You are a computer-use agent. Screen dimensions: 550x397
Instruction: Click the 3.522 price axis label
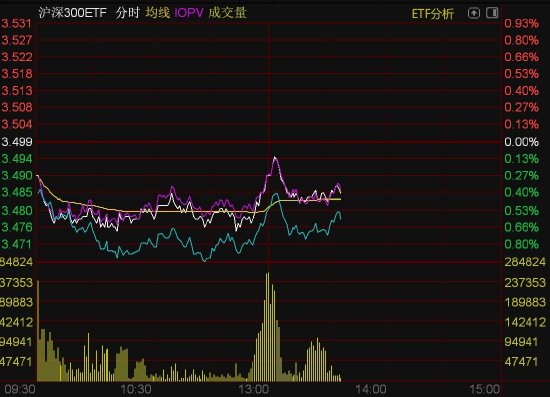pyautogui.click(x=16, y=57)
